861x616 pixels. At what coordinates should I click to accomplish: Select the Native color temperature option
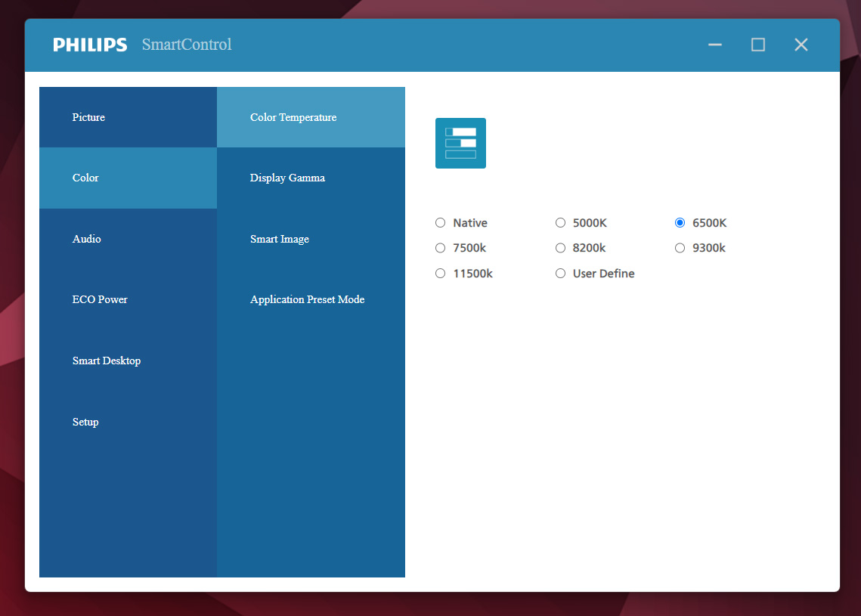441,223
